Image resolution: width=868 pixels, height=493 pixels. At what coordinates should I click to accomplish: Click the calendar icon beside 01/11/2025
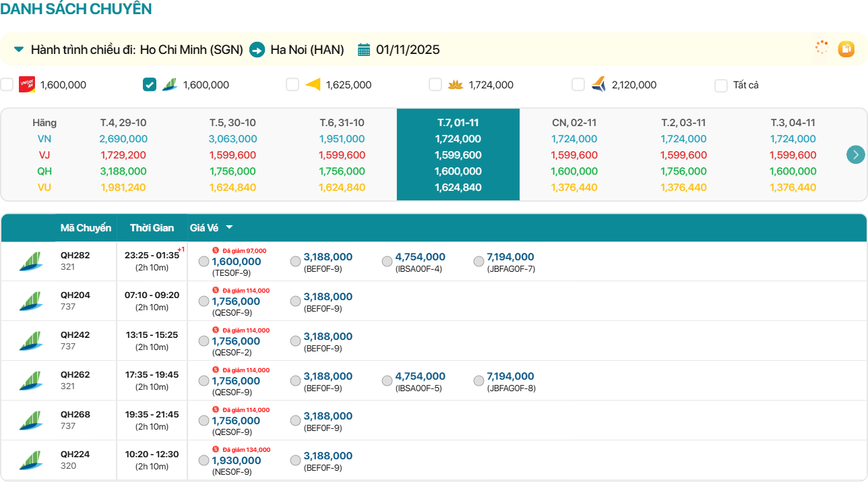(364, 50)
